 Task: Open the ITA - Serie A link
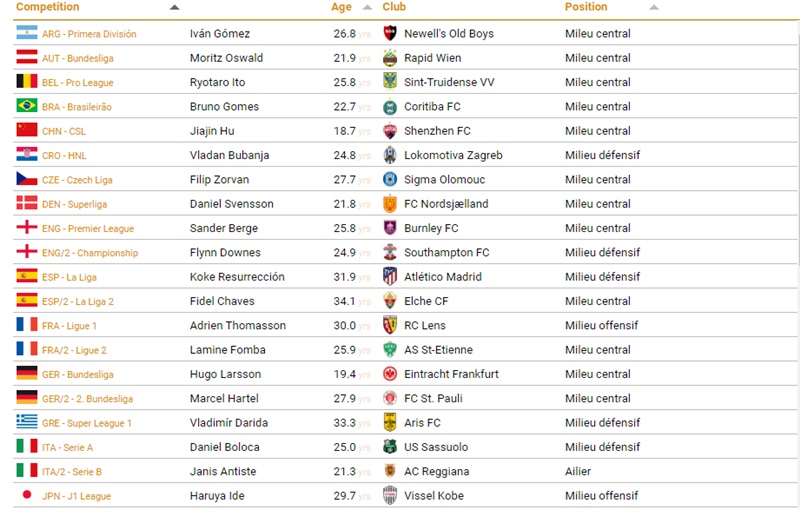[67, 448]
